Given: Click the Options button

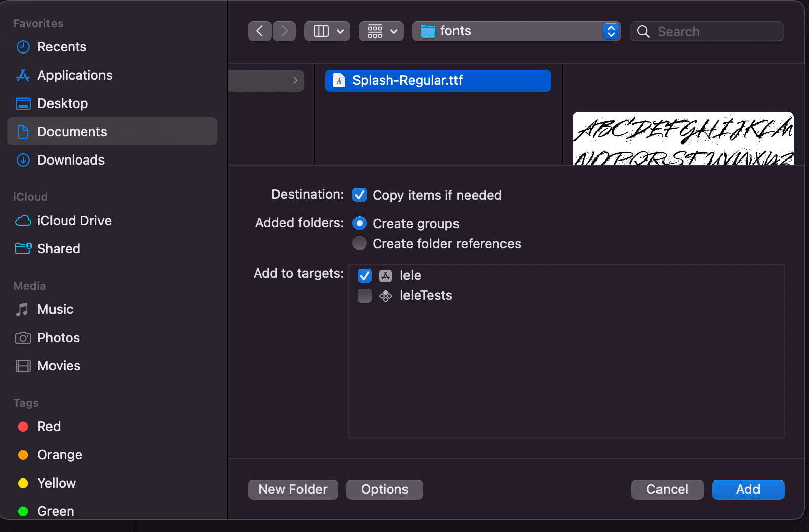Looking at the screenshot, I should [x=385, y=489].
